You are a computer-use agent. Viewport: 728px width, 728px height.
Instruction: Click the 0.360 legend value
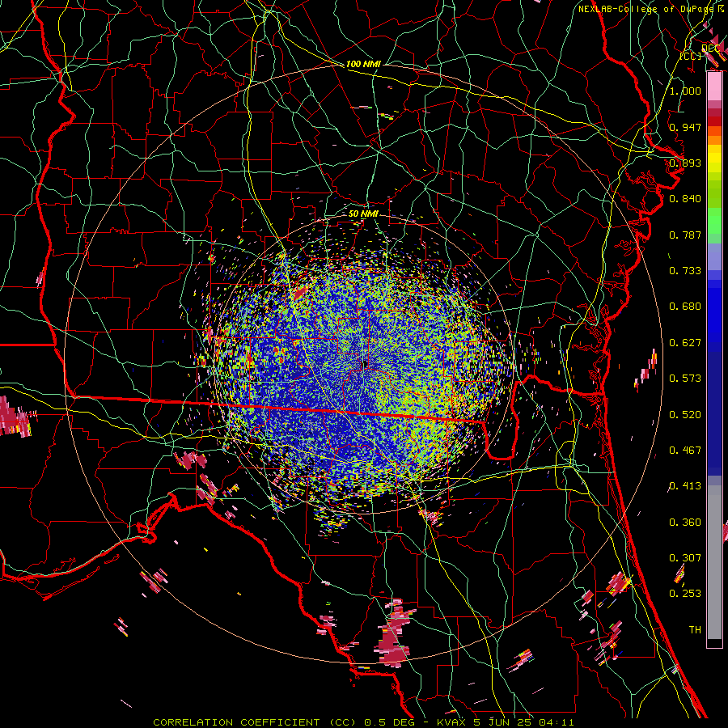[685, 522]
